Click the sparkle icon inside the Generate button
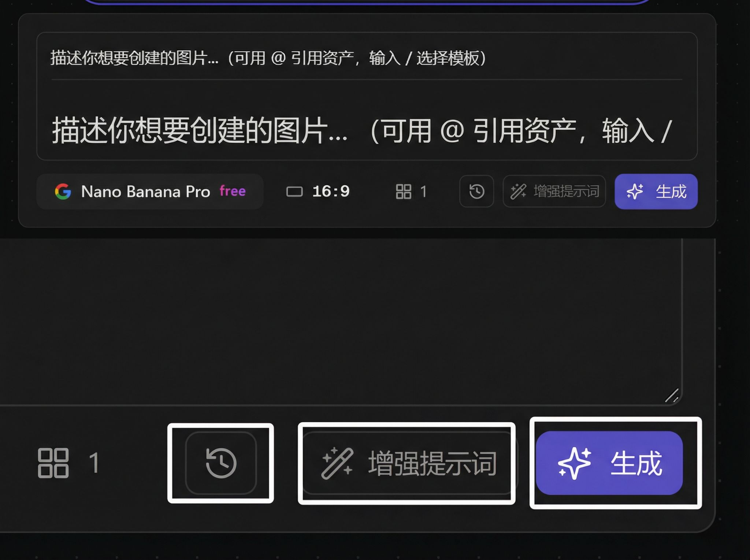This screenshot has width=750, height=560. click(x=635, y=191)
